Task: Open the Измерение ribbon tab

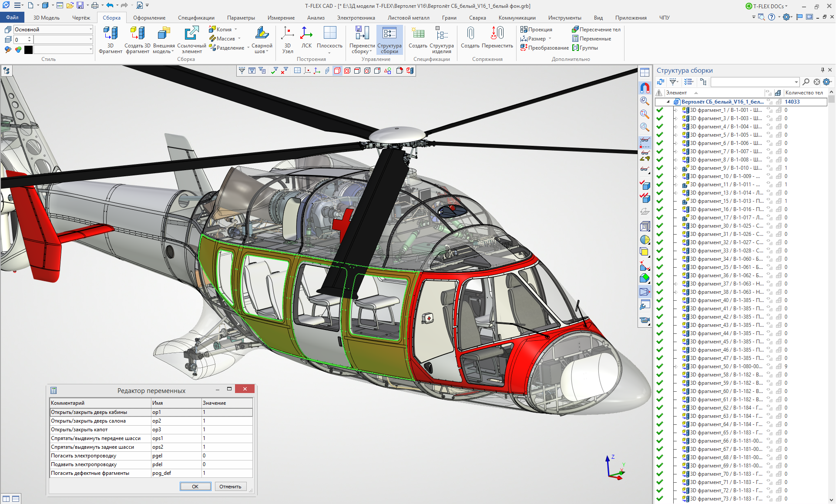Action: [281, 18]
